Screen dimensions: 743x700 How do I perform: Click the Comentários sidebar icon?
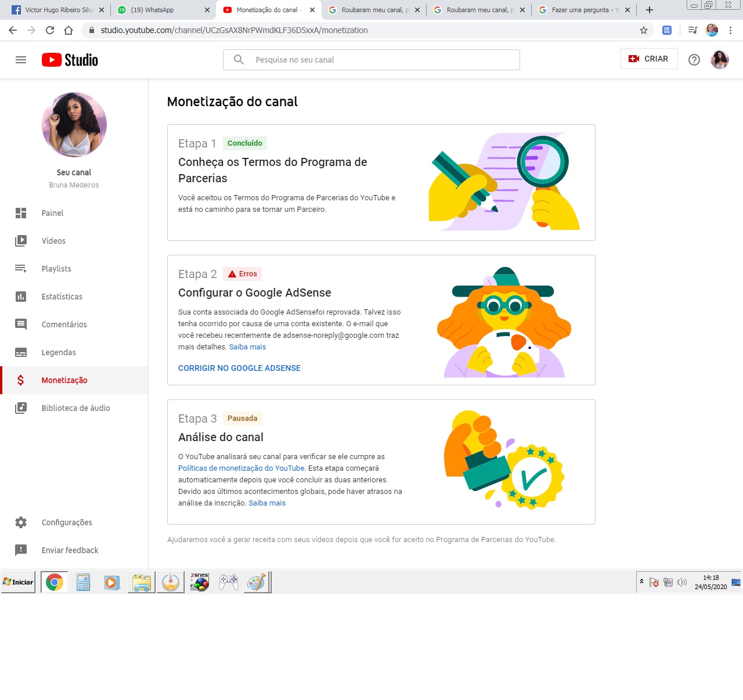coord(21,324)
